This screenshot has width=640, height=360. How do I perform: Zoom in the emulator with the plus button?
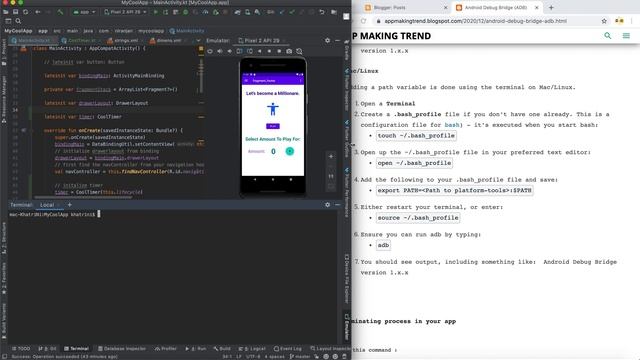[331, 157]
